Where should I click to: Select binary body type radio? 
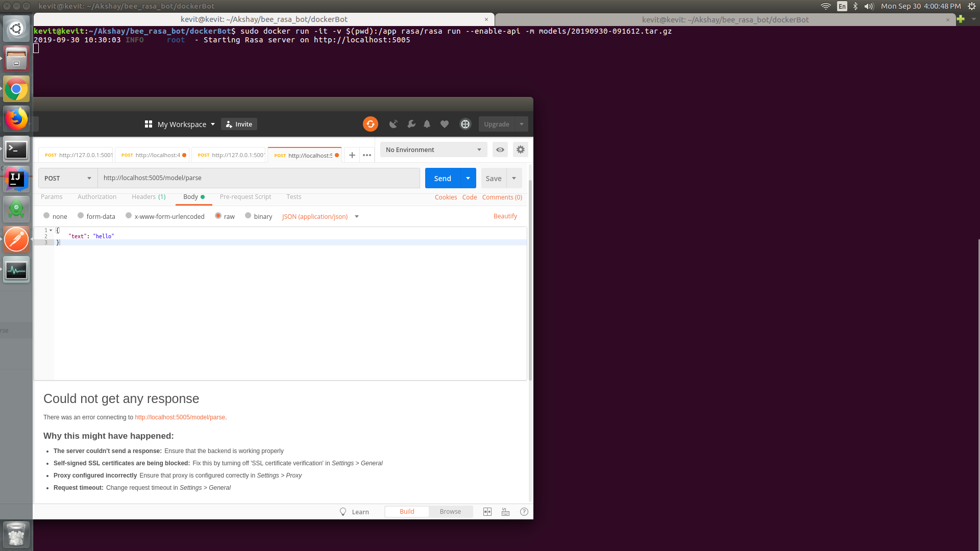(248, 216)
